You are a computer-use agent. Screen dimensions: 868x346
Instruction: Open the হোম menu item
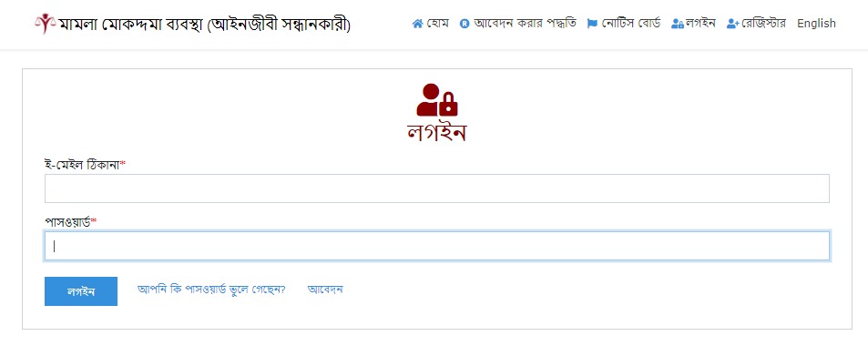[438, 24]
